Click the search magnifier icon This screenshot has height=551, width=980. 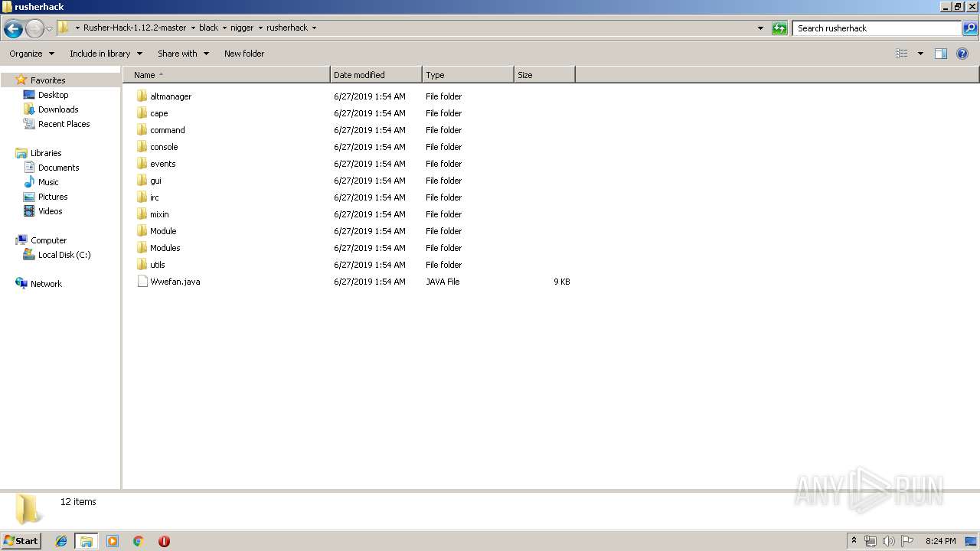pyautogui.click(x=970, y=28)
